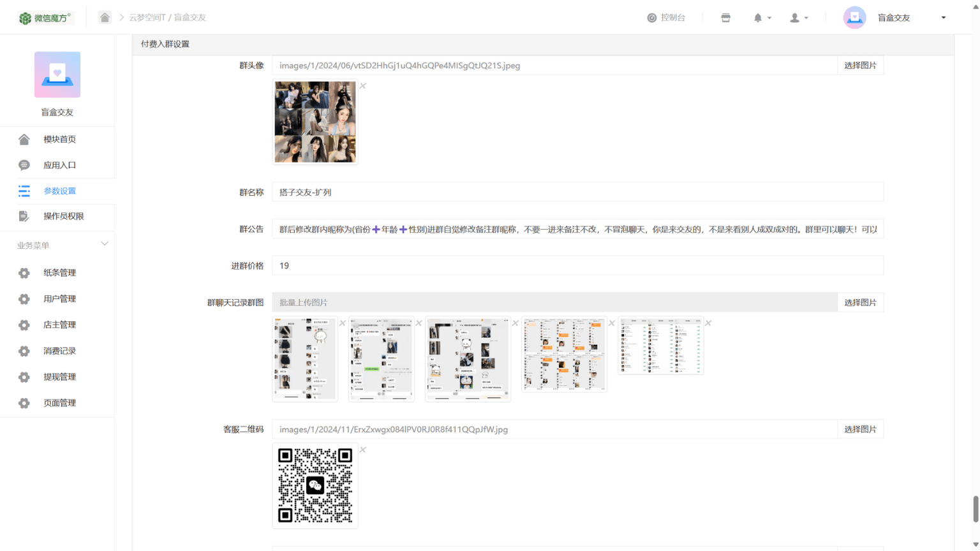
Task: Open 操作员权限 menu item
Action: pyautogui.click(x=64, y=216)
